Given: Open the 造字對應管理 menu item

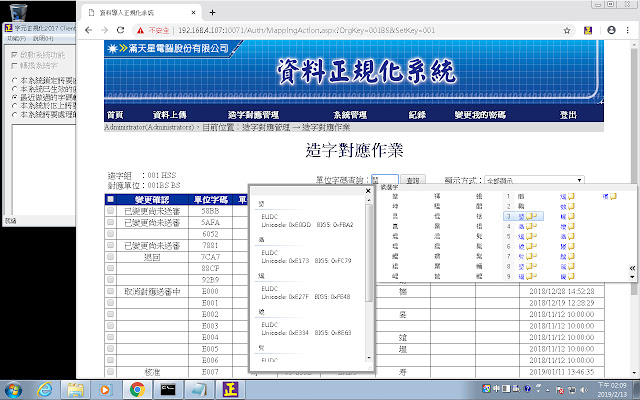Looking at the screenshot, I should (252, 115).
